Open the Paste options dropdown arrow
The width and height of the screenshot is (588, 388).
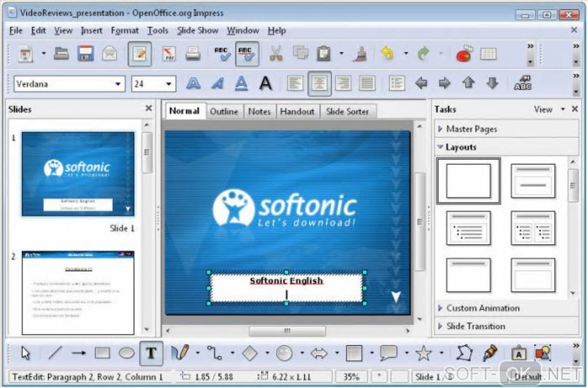point(341,54)
